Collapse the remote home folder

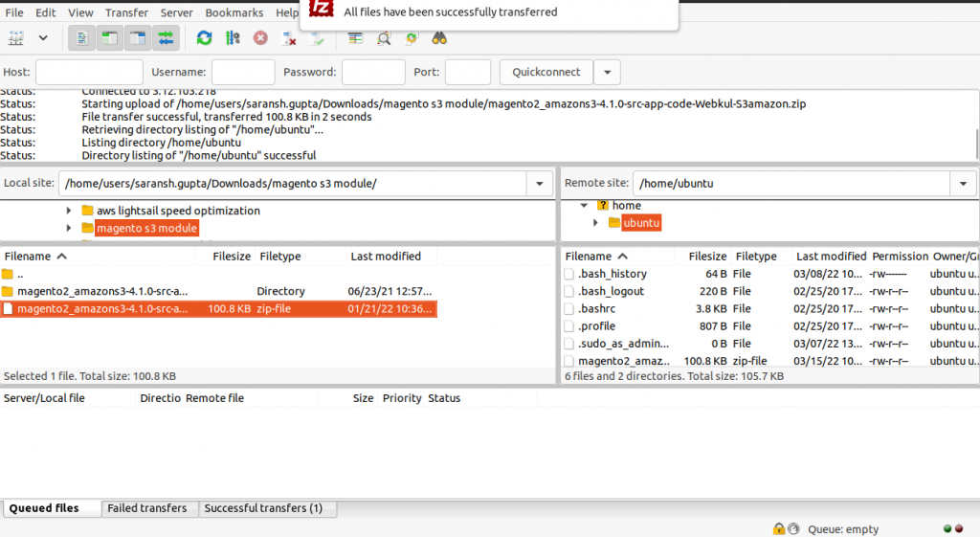(x=584, y=205)
